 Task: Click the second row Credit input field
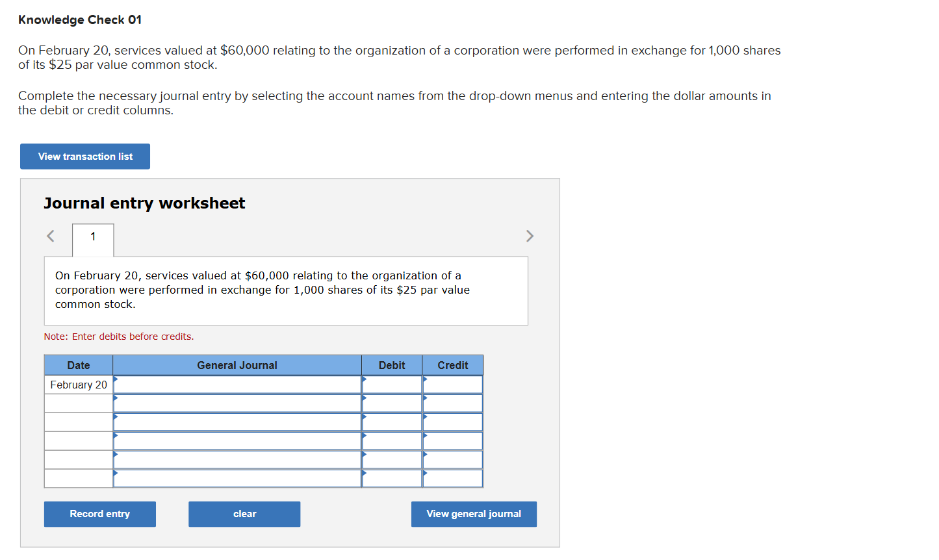[x=452, y=403]
